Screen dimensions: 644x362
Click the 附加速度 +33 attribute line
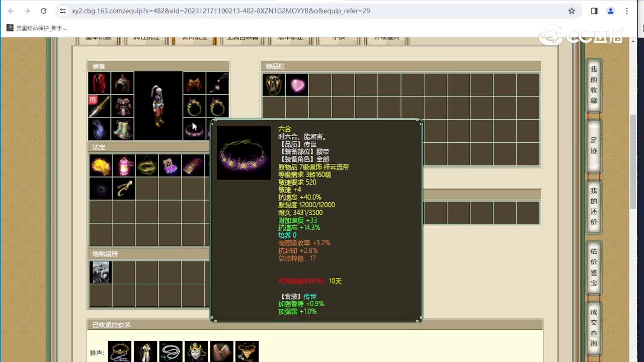(298, 220)
